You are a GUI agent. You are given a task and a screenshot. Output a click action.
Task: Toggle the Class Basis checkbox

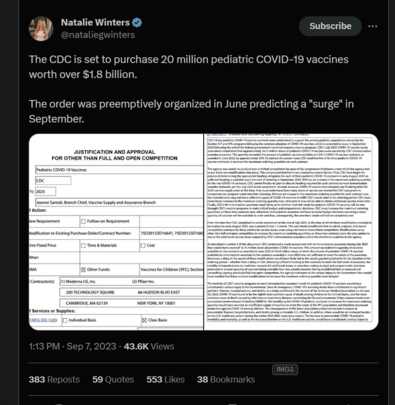point(144,320)
